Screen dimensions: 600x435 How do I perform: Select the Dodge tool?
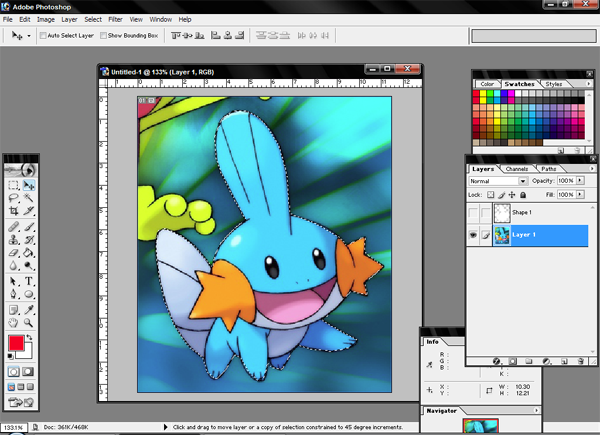(x=29, y=266)
